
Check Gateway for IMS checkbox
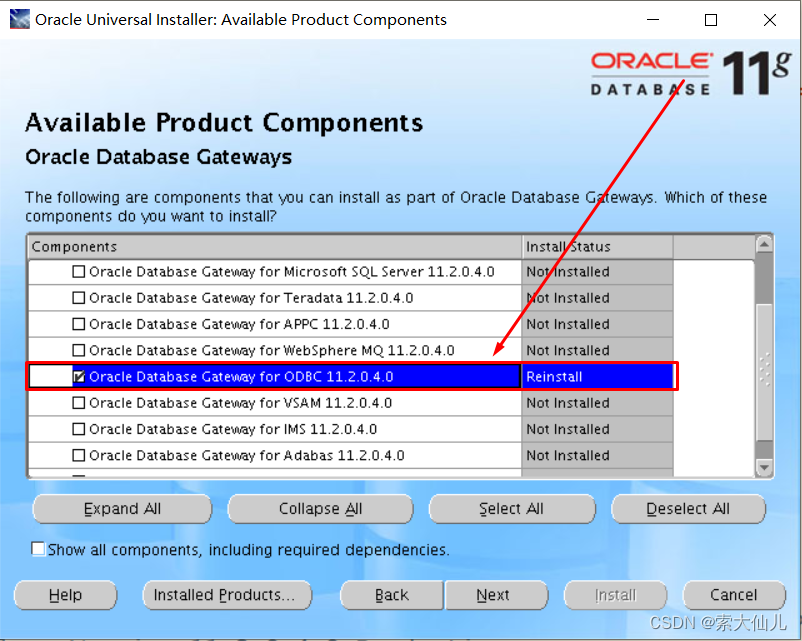78,429
